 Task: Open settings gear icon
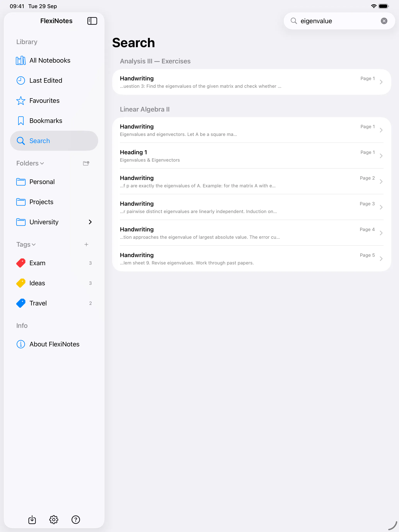(x=54, y=519)
